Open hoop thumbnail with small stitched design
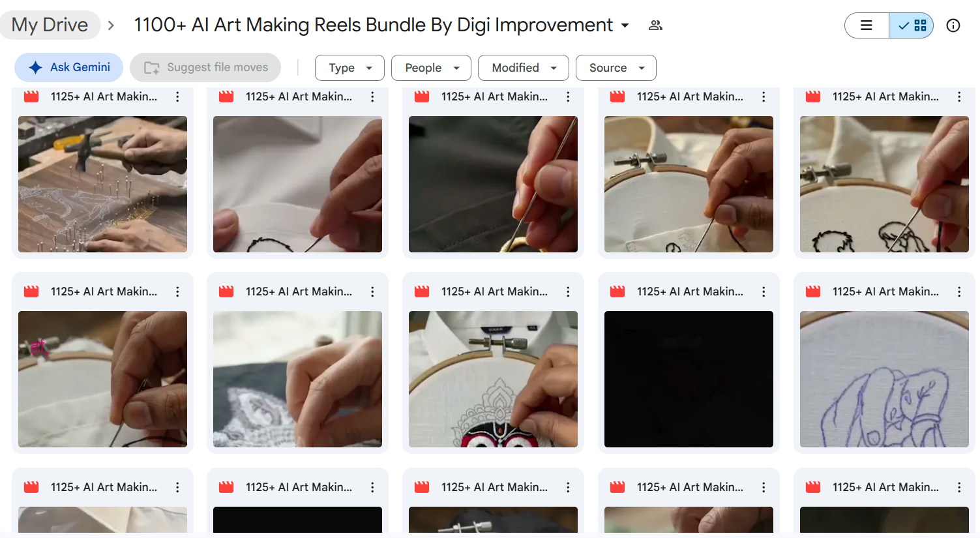 tap(689, 184)
